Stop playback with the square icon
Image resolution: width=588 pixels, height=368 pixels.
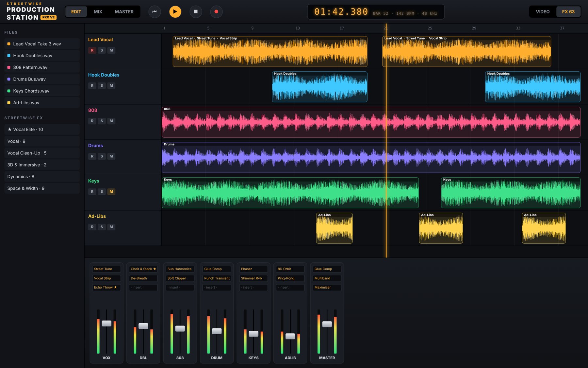tap(196, 12)
